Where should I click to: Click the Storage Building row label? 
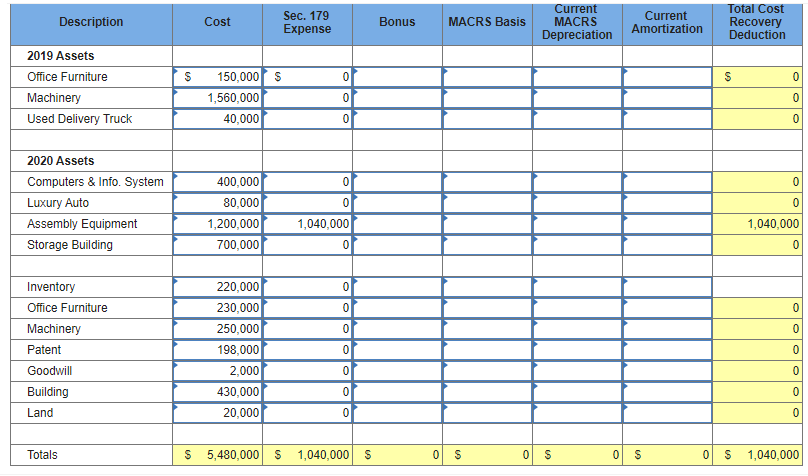[x=70, y=245]
